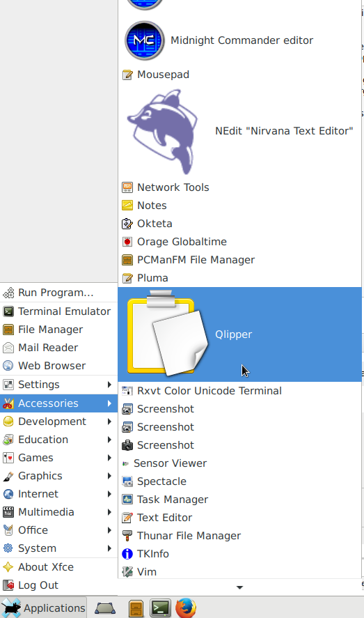The width and height of the screenshot is (364, 618).
Task: Open the Office category
Action: (58, 530)
